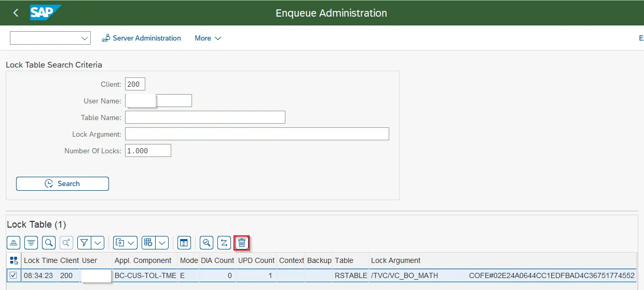The height and width of the screenshot is (290, 644).
Task: Click the select all rows icon
Action: 13,260
